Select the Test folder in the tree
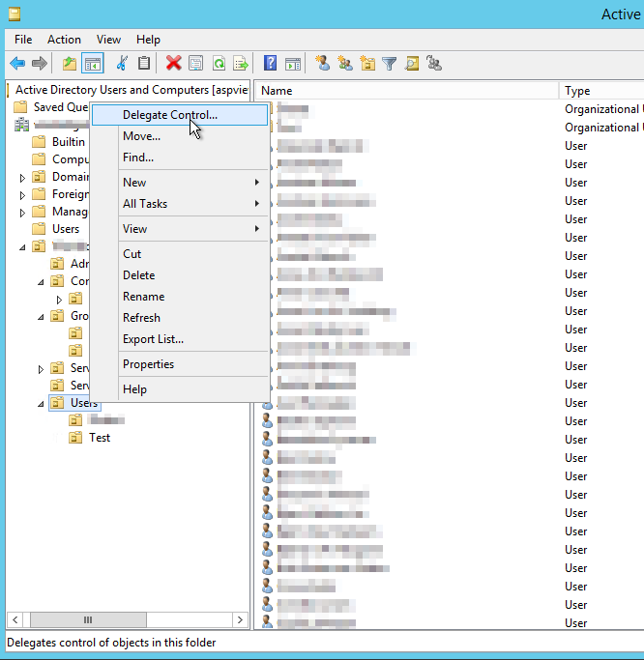 click(99, 438)
